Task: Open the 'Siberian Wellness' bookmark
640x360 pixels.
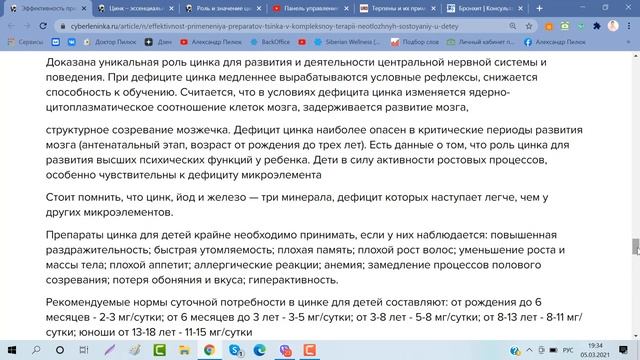Action: [x=347, y=42]
